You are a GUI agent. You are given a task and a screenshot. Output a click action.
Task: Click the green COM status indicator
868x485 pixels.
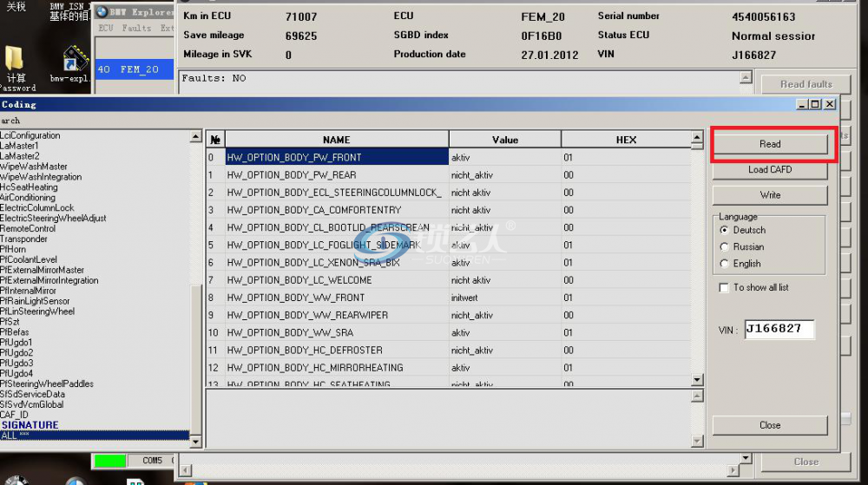coord(109,460)
